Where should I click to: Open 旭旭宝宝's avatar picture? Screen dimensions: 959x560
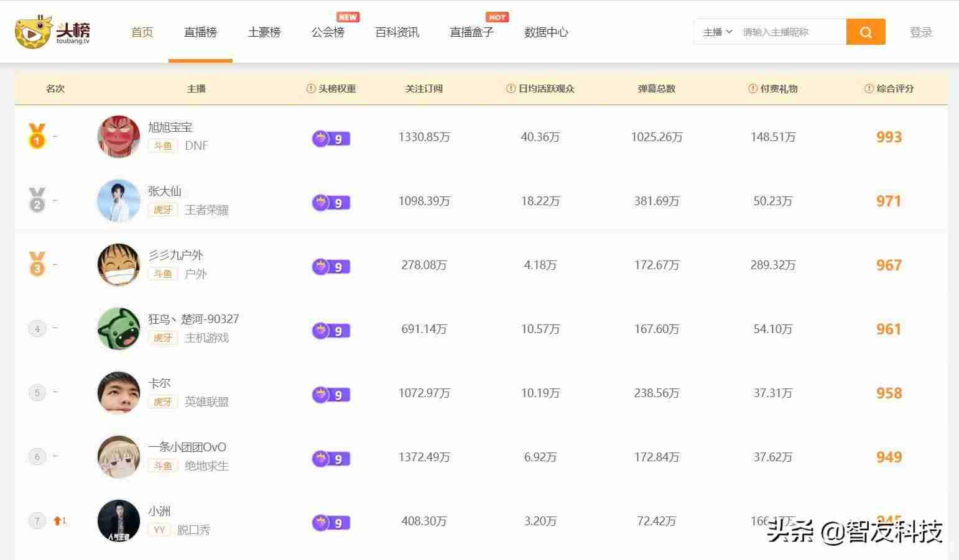[x=119, y=137]
